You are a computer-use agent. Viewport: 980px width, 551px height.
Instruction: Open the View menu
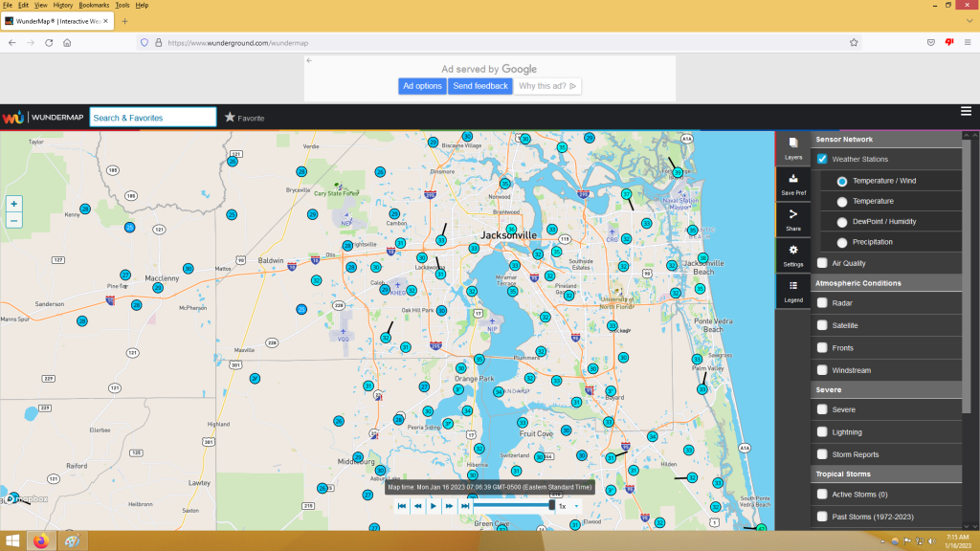(x=40, y=5)
